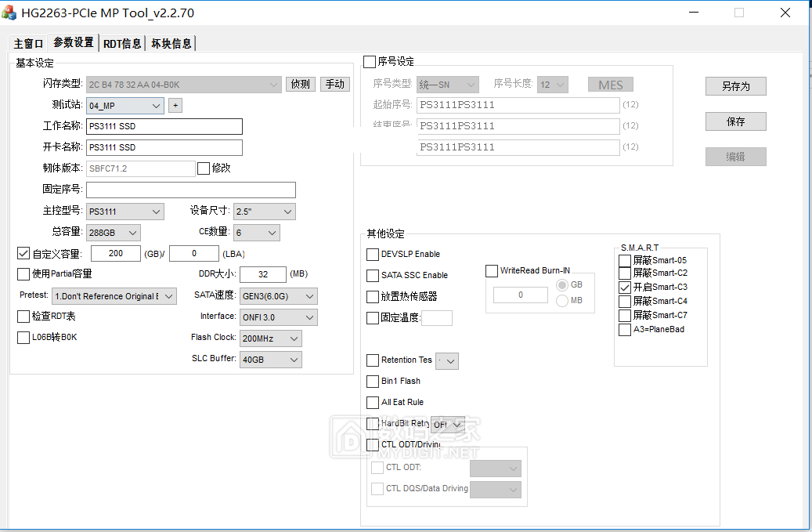Viewport: 812px width, 532px height.
Task: Tick the Bin1 Flash checkbox
Action: coord(373,382)
